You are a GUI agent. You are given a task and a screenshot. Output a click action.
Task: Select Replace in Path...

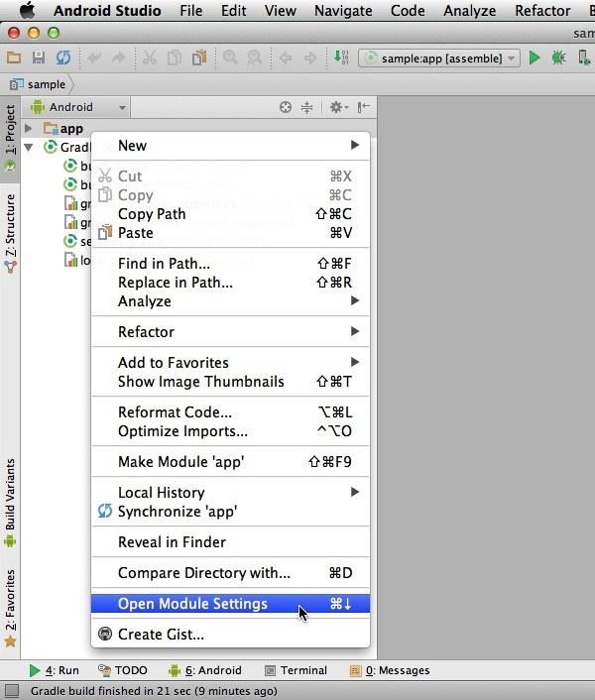pos(230,283)
